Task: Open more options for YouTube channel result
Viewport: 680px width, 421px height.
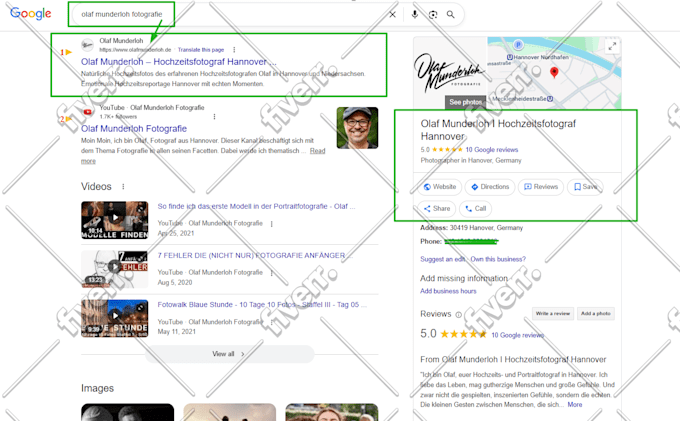Action: click(x=214, y=117)
